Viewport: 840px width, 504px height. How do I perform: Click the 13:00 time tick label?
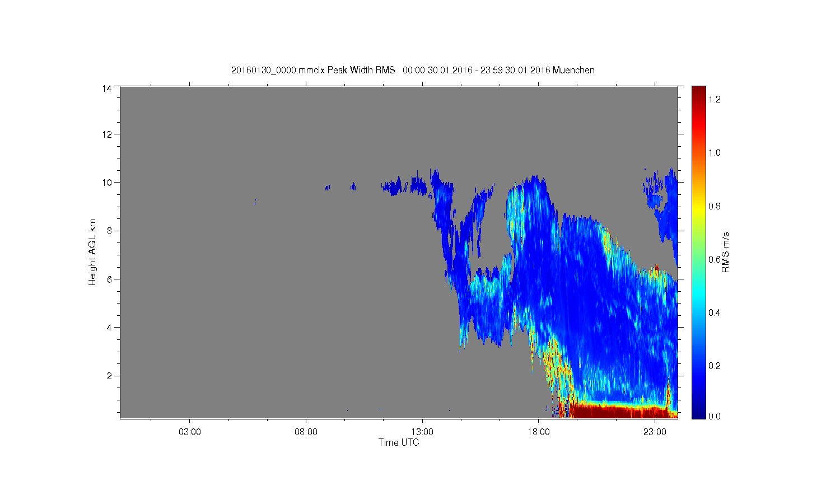422,432
